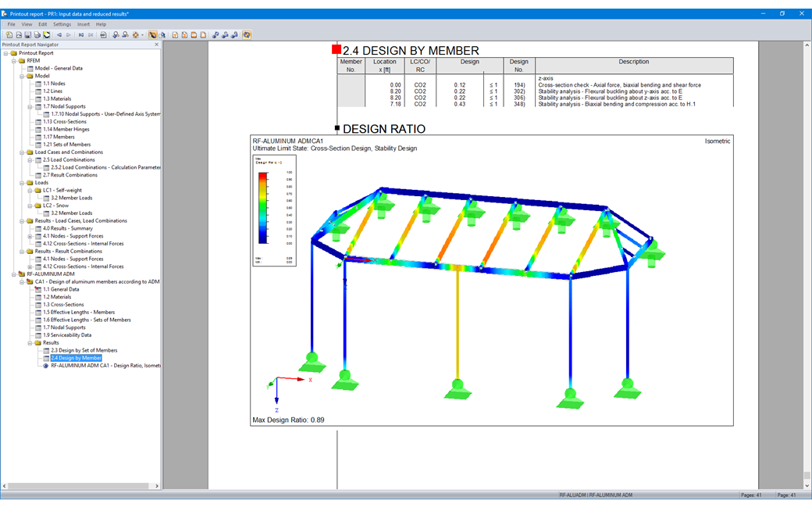
Task: Select 1.5 Effective Lengths - Members item
Action: pos(79,312)
